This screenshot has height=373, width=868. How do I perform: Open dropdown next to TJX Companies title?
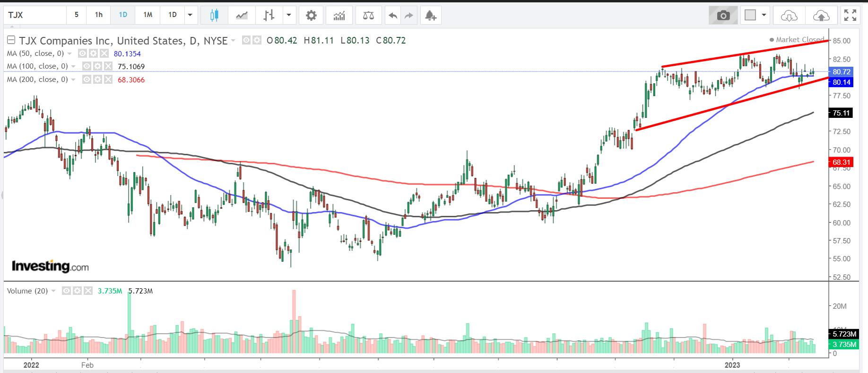[x=233, y=41]
